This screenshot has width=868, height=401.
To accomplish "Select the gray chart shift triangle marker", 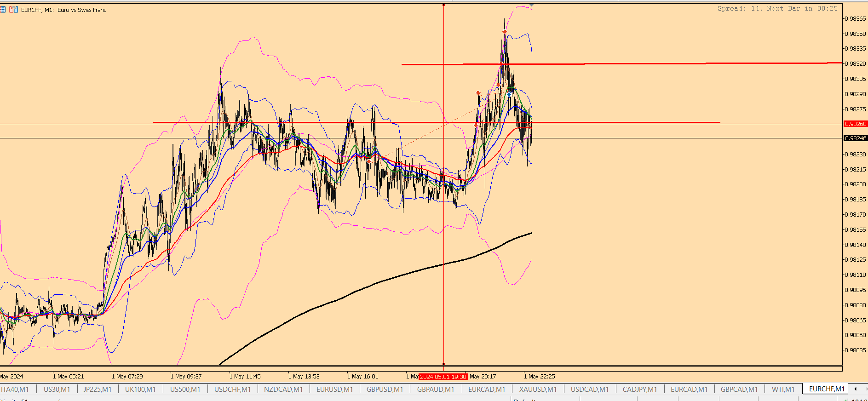I will (532, 5).
